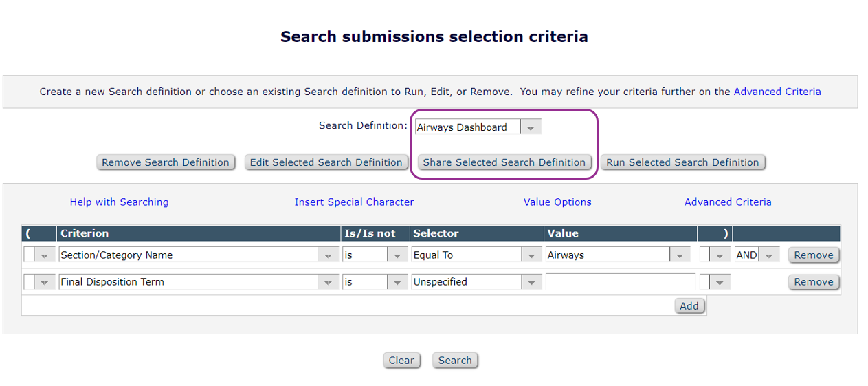
Task: Expand the Section/Category Name criterion dropdown
Action: point(329,255)
